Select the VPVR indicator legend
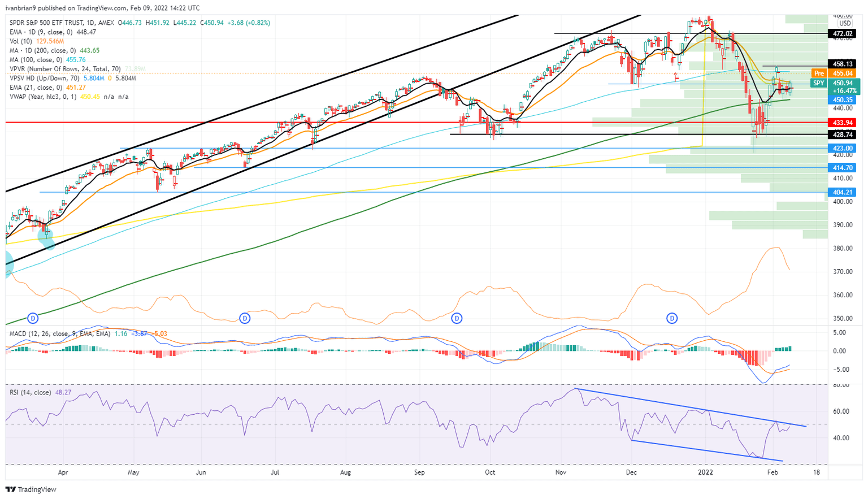This screenshot has height=499, width=868. click(x=65, y=69)
